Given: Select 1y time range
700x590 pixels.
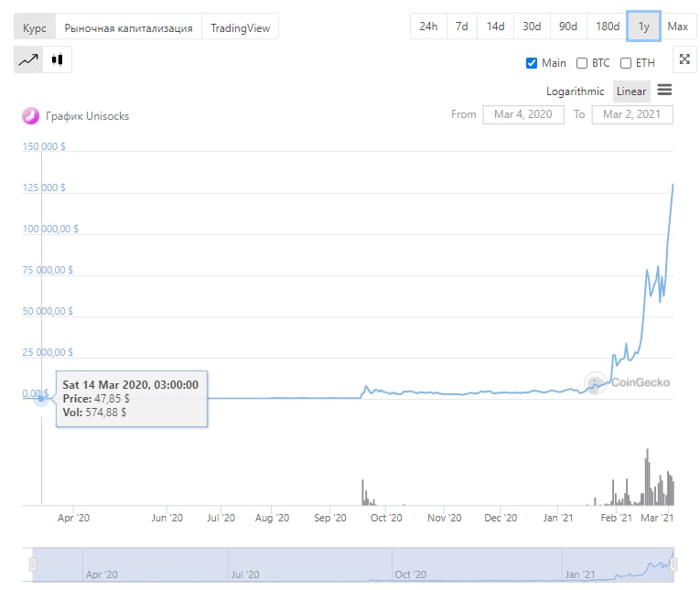Looking at the screenshot, I should (644, 27).
